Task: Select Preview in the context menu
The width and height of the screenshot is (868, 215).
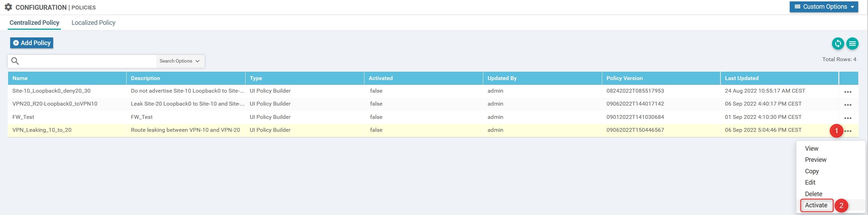Action: click(x=816, y=160)
